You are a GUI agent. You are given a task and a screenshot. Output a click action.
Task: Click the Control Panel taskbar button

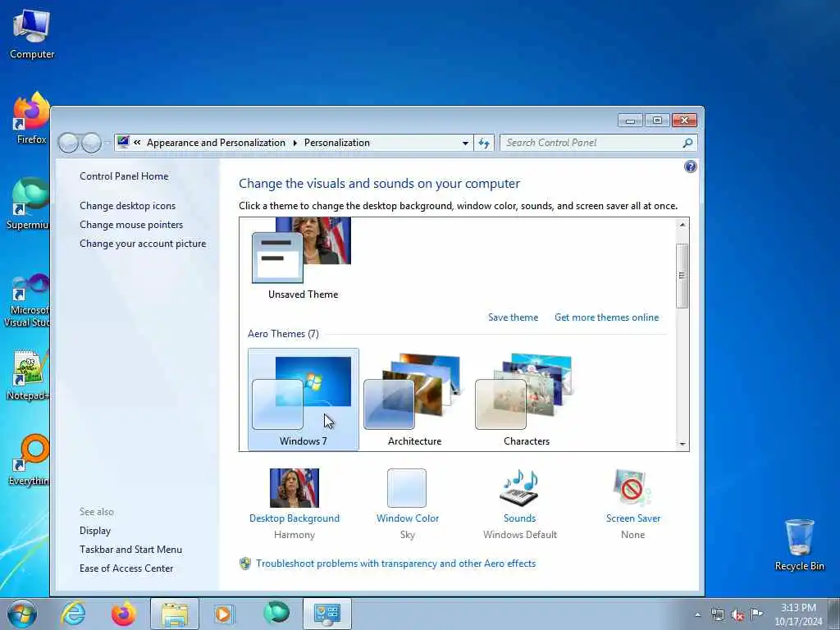(326, 614)
